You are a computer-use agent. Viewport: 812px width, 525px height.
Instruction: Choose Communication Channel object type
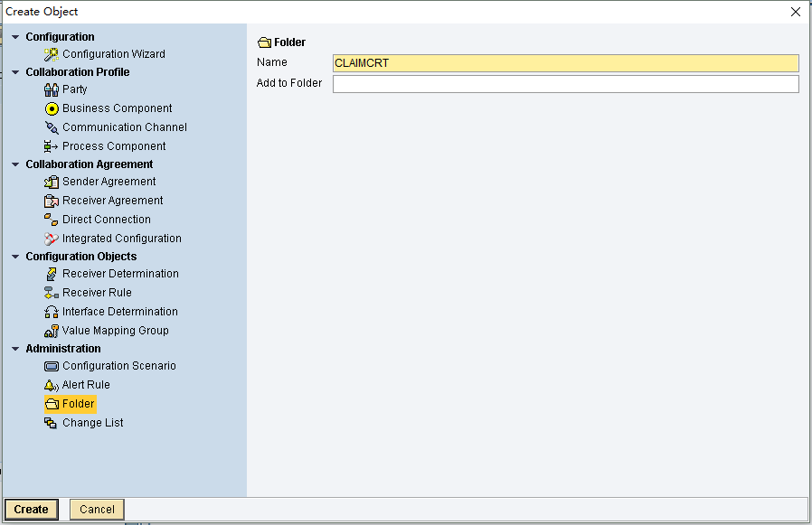(125, 127)
